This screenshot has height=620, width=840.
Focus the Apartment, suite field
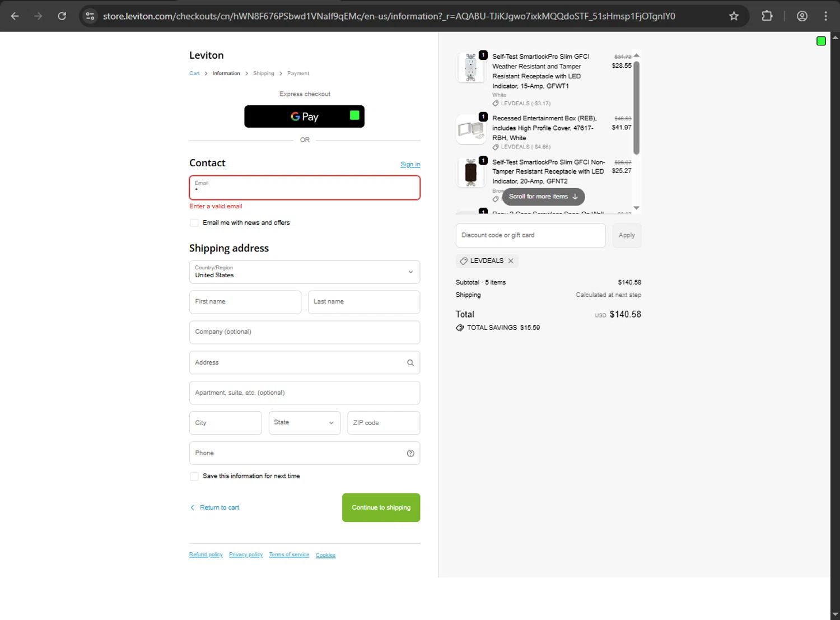point(305,393)
